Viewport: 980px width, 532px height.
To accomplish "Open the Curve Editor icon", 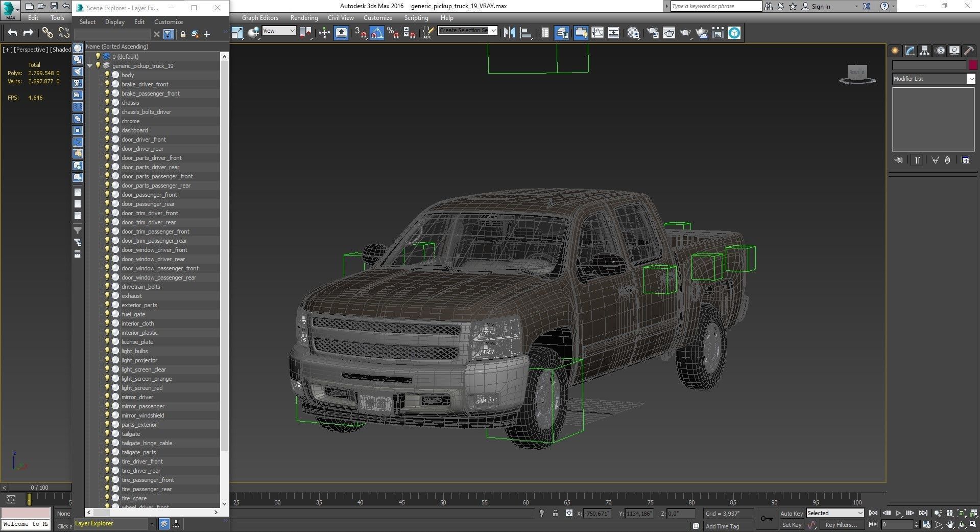I will [x=597, y=33].
